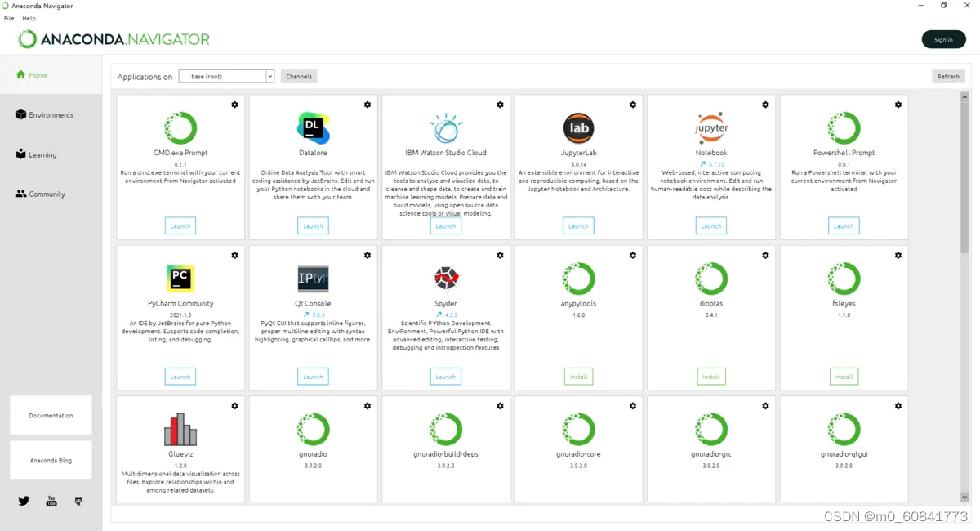Image resolution: width=980 pixels, height=531 pixels.
Task: Open settings gear on dioptas card
Action: pyautogui.click(x=766, y=256)
